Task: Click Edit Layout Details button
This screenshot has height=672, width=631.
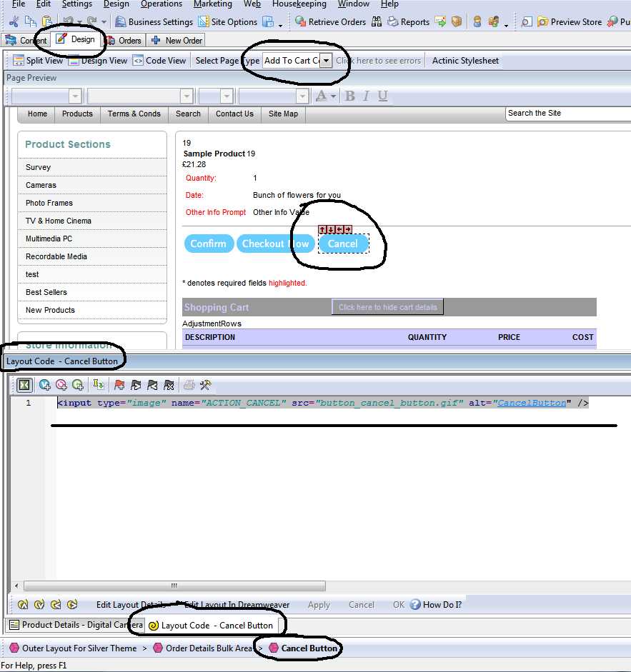Action: click(131, 605)
